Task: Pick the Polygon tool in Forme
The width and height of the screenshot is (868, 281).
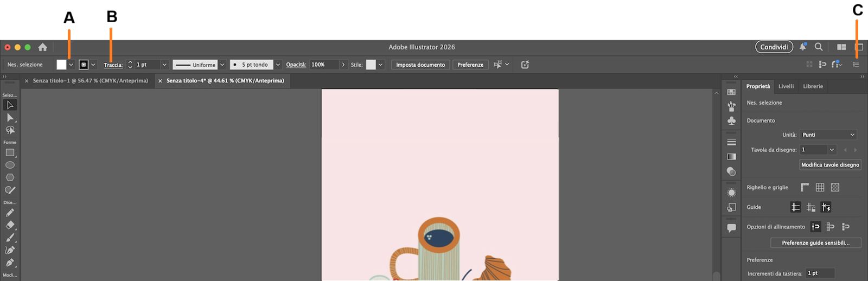Action: coord(10,177)
